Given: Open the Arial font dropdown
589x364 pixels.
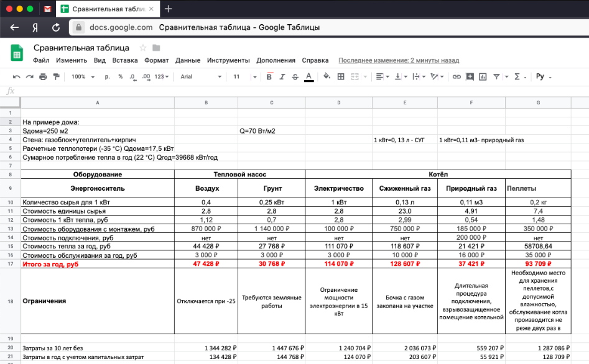Looking at the screenshot, I should [x=201, y=77].
